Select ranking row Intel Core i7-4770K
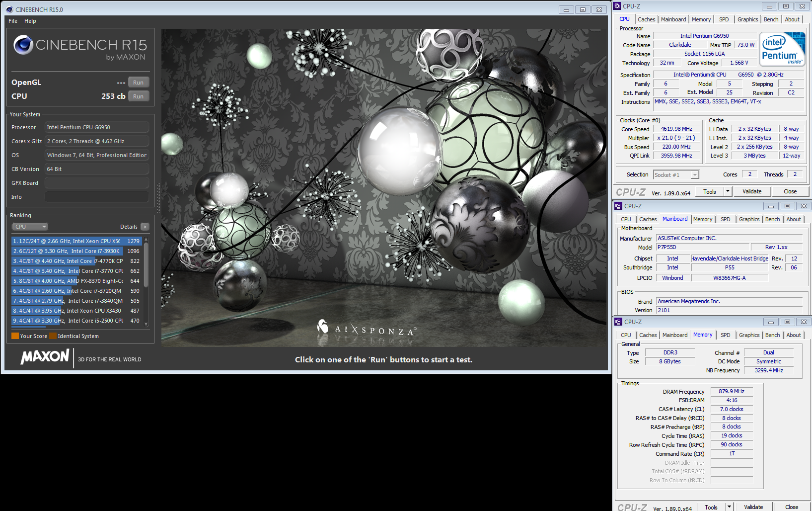This screenshot has height=511, width=812. [x=76, y=261]
